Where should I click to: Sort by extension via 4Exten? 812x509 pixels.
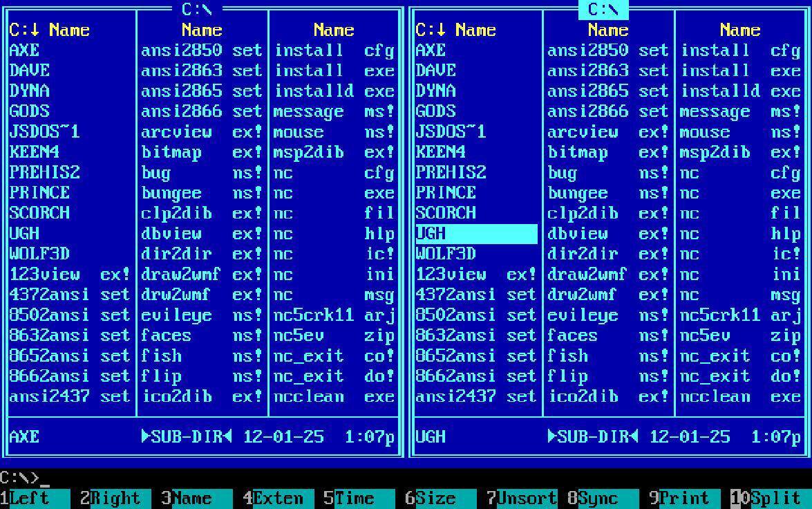coord(276,499)
